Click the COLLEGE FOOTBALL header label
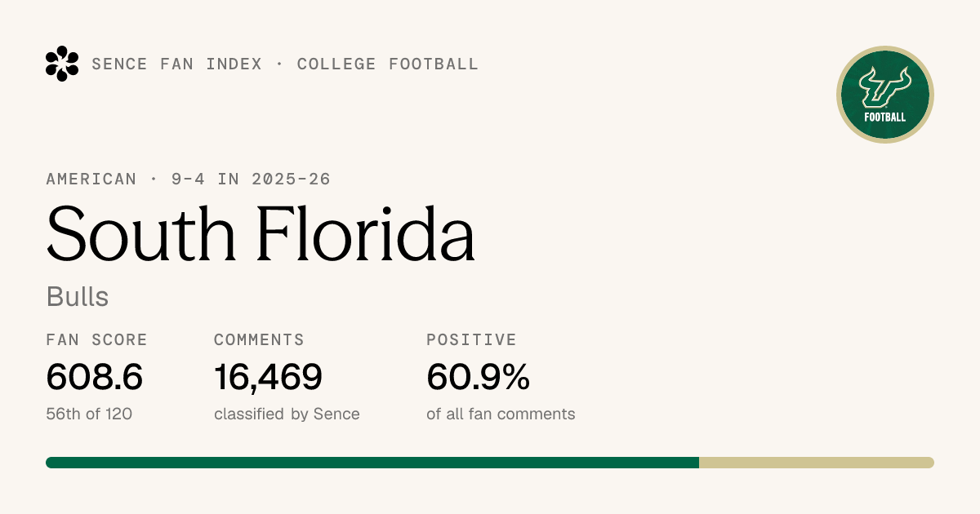This screenshot has height=514, width=980. point(388,64)
